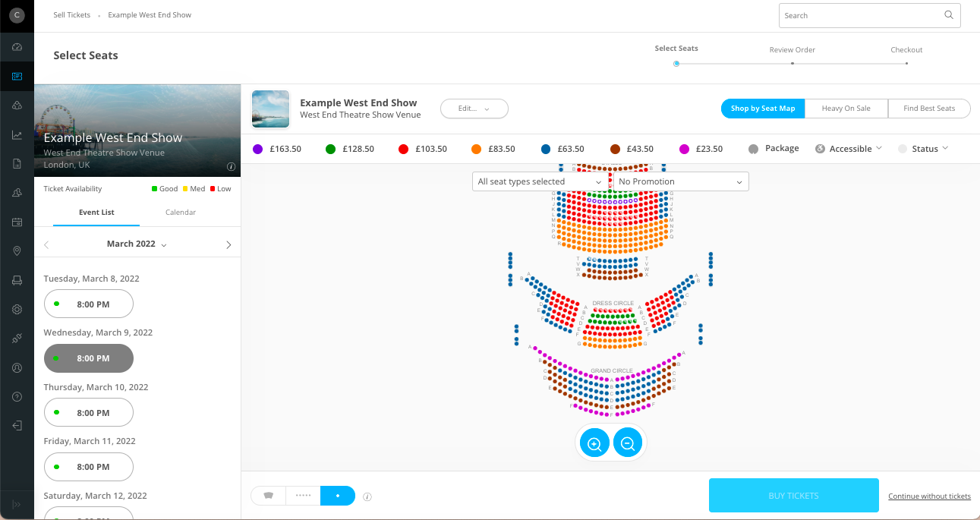The height and width of the screenshot is (520, 980).
Task: Zoom in on the seat map
Action: [594, 443]
